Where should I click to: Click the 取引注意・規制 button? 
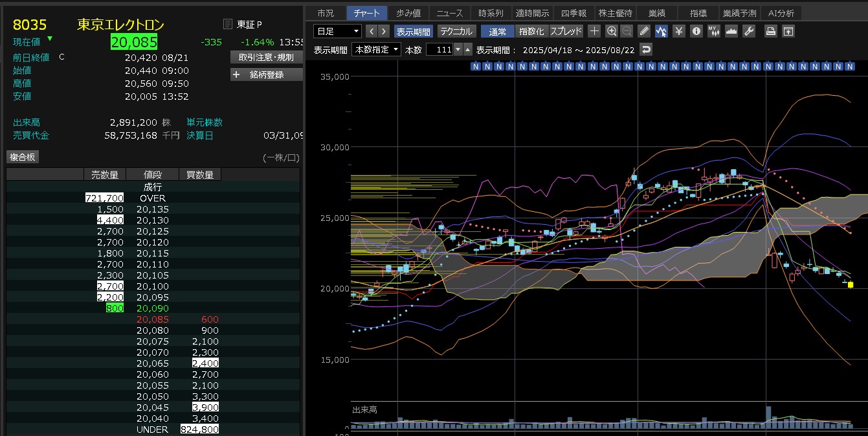click(266, 57)
